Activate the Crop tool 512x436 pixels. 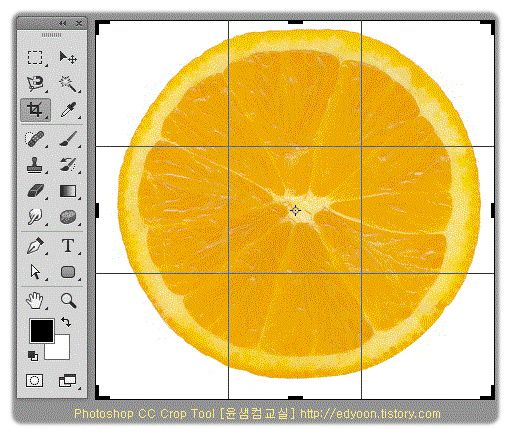coord(35,110)
